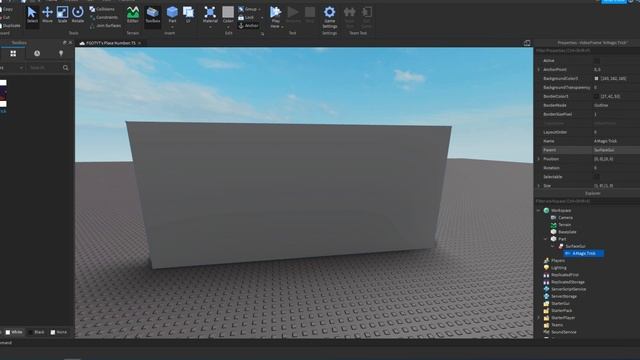Open the Color swatch button
This screenshot has height=360, width=640.
click(228, 14)
